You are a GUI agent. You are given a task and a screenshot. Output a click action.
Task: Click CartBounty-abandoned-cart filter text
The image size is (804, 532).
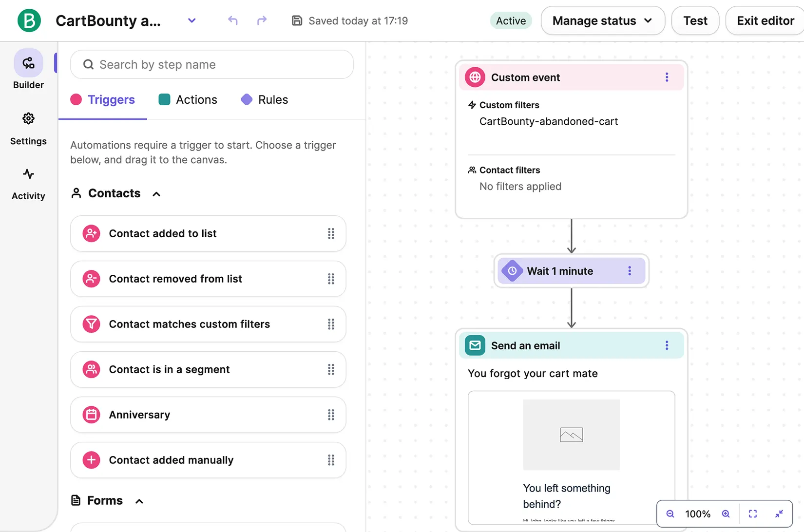[x=549, y=121]
